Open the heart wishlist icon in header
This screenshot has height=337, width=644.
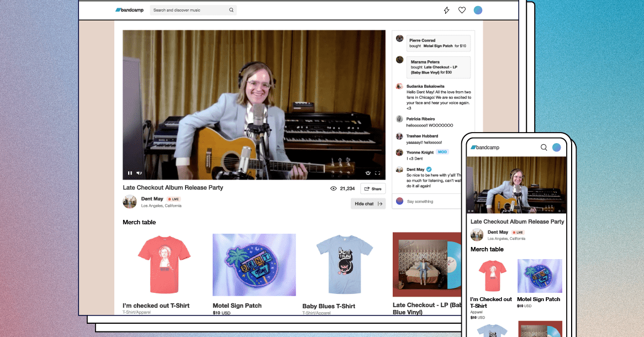(462, 10)
